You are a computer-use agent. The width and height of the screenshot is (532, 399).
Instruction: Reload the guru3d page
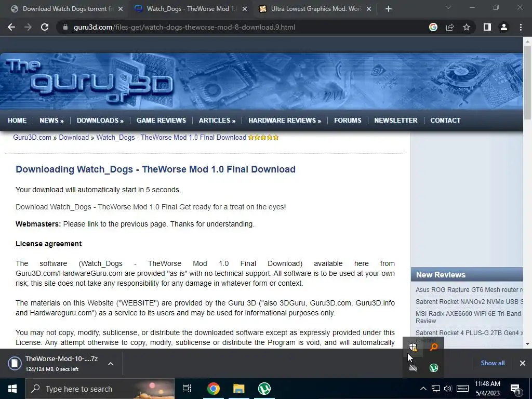pos(45,27)
